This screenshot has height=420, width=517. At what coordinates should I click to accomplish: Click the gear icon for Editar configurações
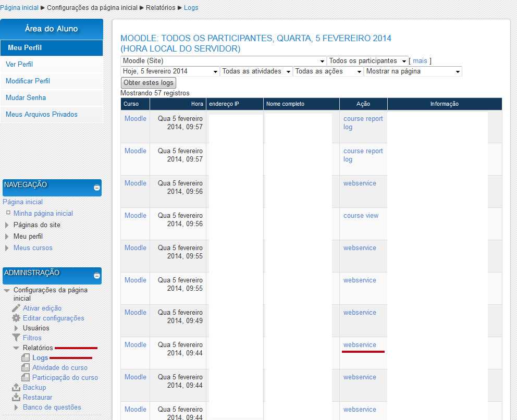[x=16, y=318]
